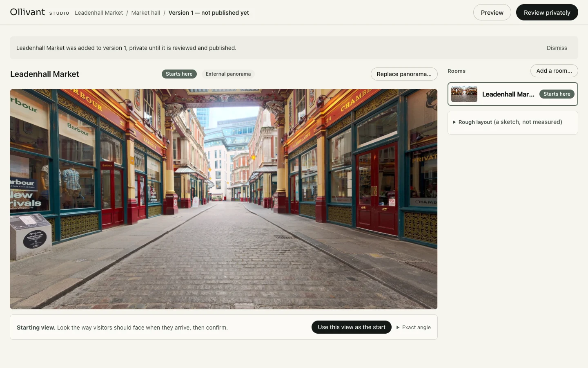Screen dimensions: 588x368
Task: Click the Starting view instruction text
Action: 122,328
